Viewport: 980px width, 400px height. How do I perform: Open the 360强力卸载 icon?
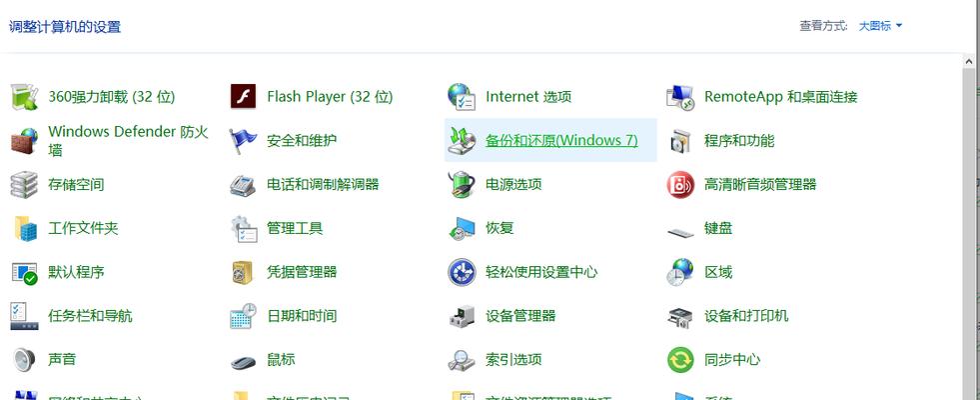click(25, 96)
